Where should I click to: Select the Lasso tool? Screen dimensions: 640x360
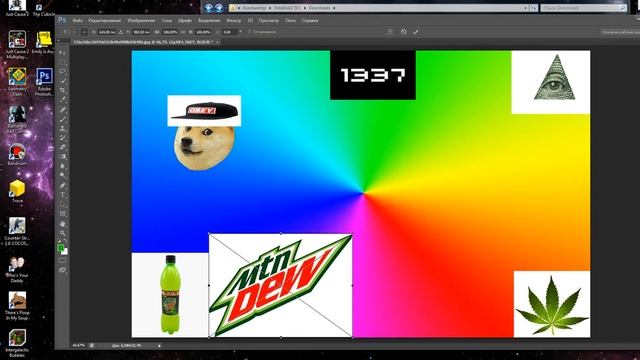coord(62,71)
